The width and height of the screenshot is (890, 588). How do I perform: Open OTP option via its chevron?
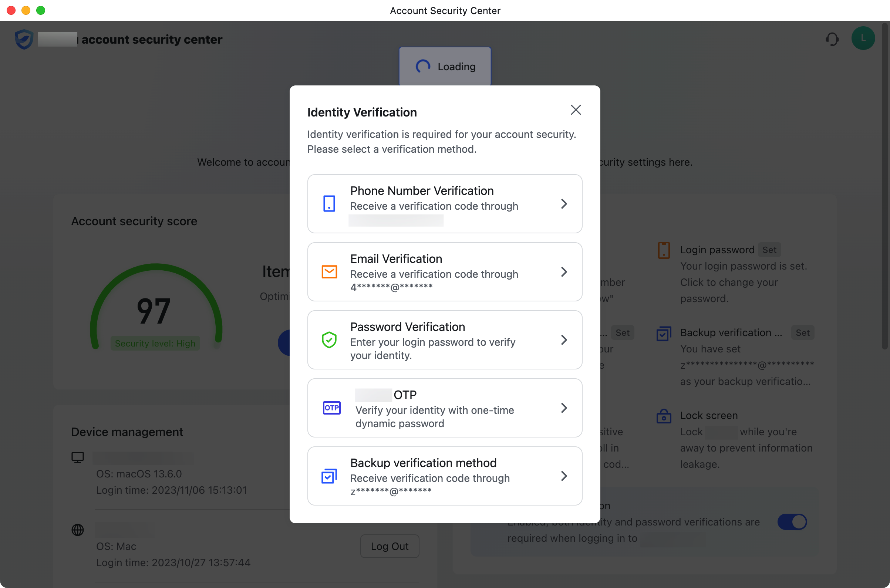pos(563,408)
